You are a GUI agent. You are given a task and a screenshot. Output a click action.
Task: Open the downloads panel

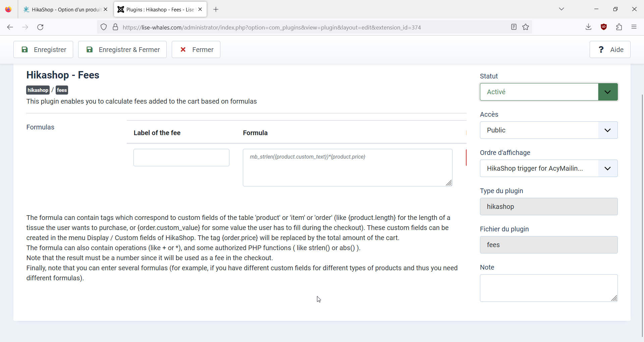coord(589,27)
